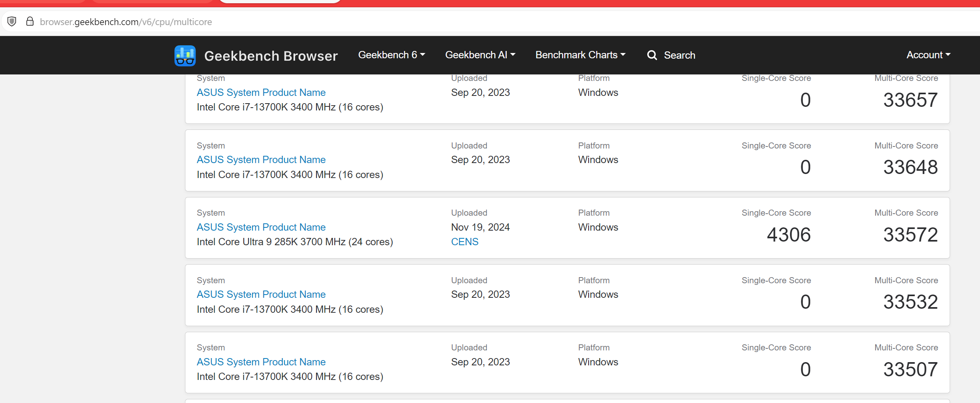Open the Account dropdown menu
The height and width of the screenshot is (403, 980).
click(928, 55)
